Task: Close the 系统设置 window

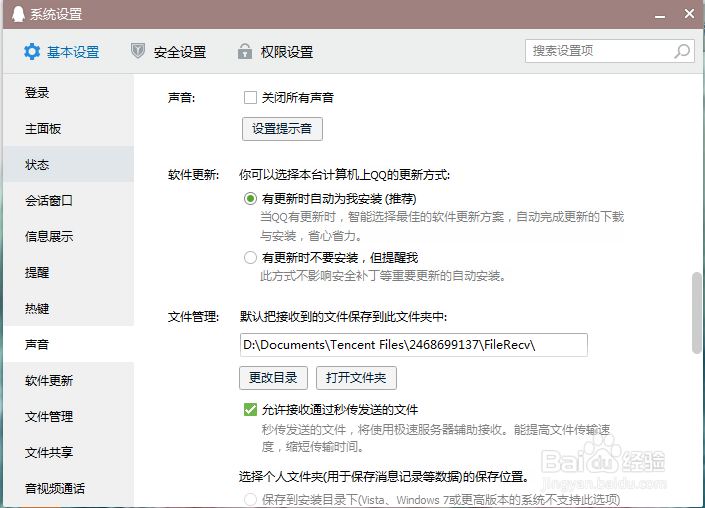Action: click(x=689, y=14)
